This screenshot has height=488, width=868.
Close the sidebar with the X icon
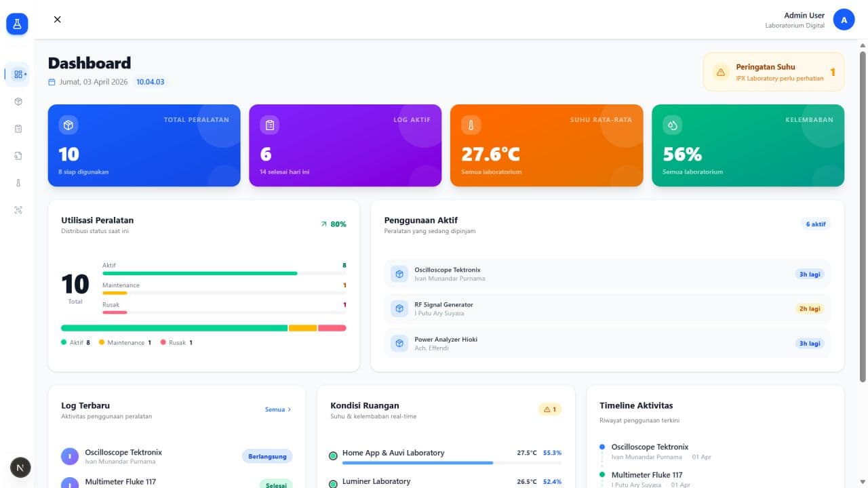[x=58, y=20]
